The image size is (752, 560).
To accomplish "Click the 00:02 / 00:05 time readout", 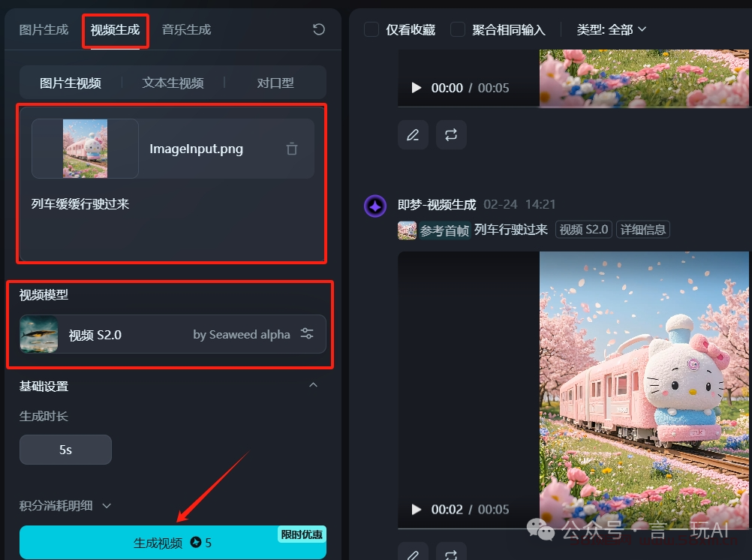I will [x=470, y=510].
